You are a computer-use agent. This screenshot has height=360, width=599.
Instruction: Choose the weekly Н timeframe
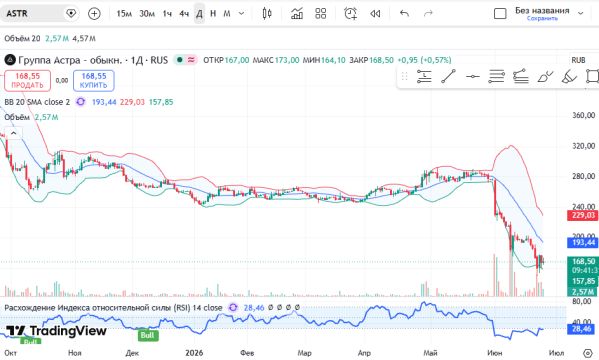[x=213, y=14]
